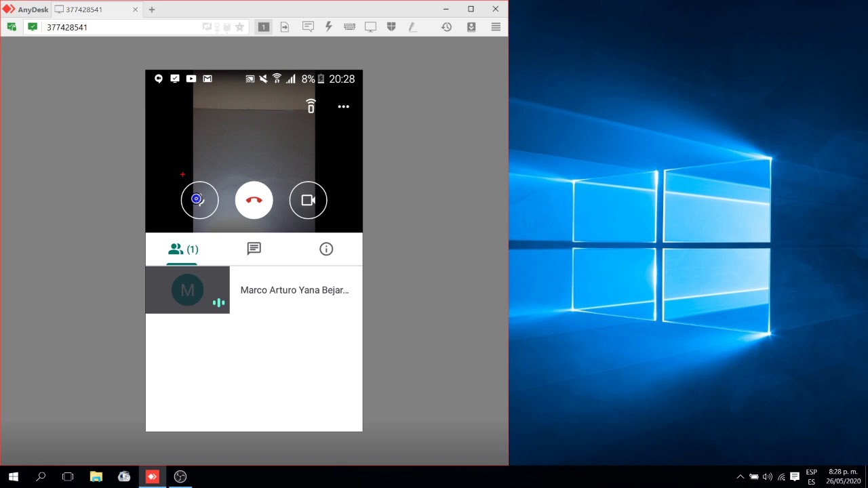Viewport: 868px width, 488px height.
Task: Open the three-dots more options menu
Action: point(343,106)
